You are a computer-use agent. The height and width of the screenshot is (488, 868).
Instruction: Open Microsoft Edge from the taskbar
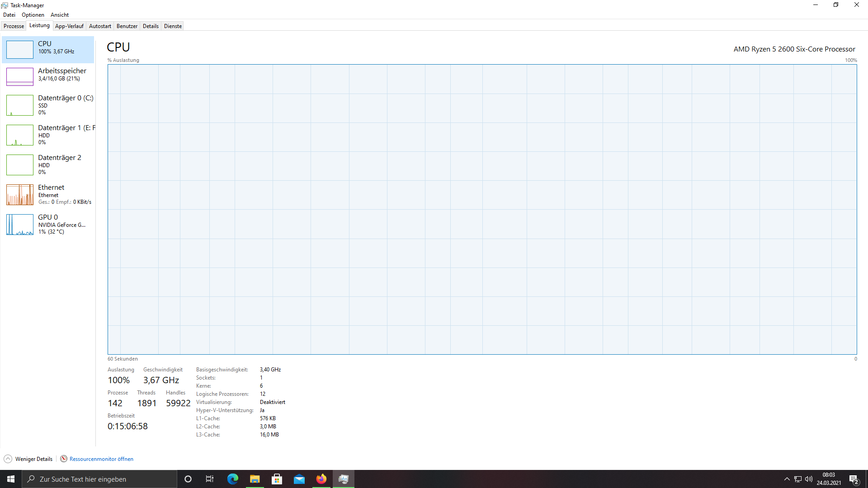232,479
